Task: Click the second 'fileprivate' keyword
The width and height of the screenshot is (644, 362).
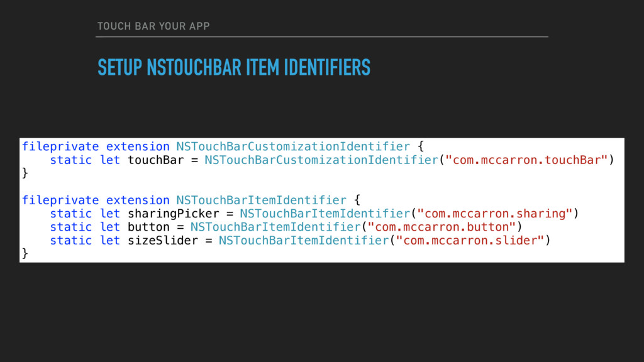Action: point(60,200)
